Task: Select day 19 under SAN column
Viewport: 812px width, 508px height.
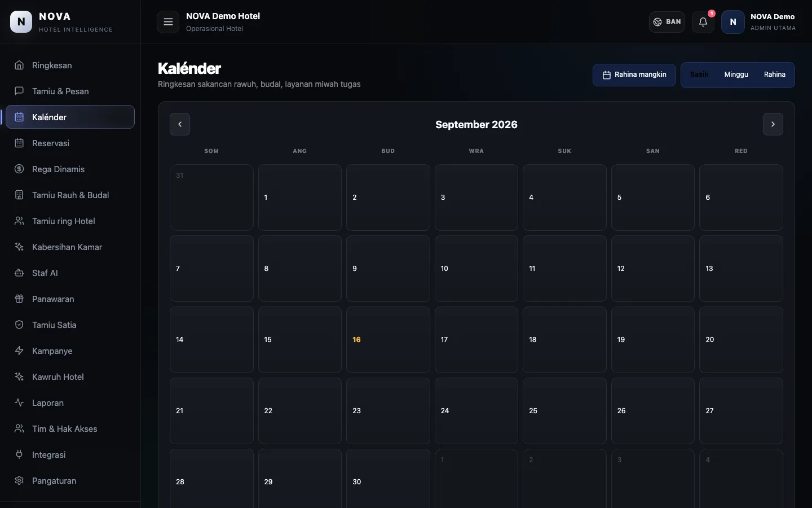Action: (653, 340)
